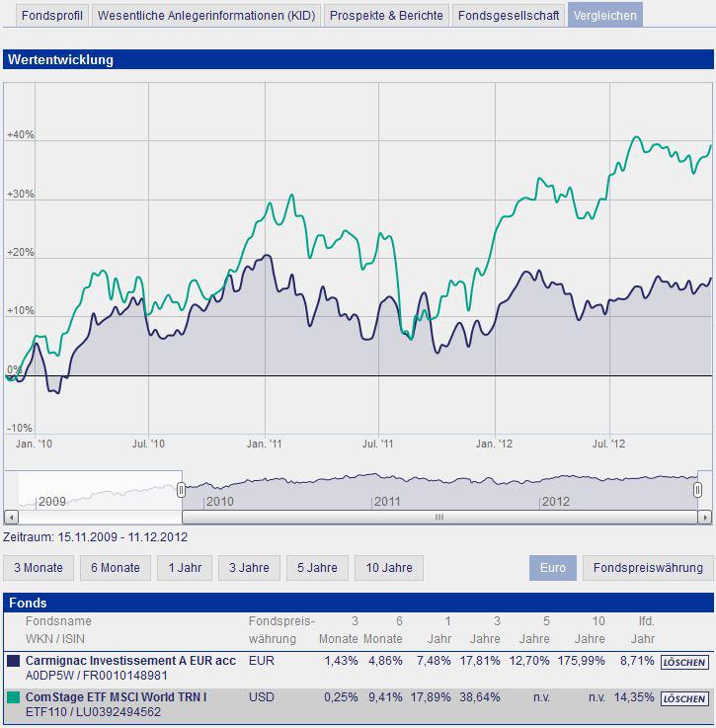Click the horizontal scrollbar thumb grip
716x728 pixels.
pos(439,517)
